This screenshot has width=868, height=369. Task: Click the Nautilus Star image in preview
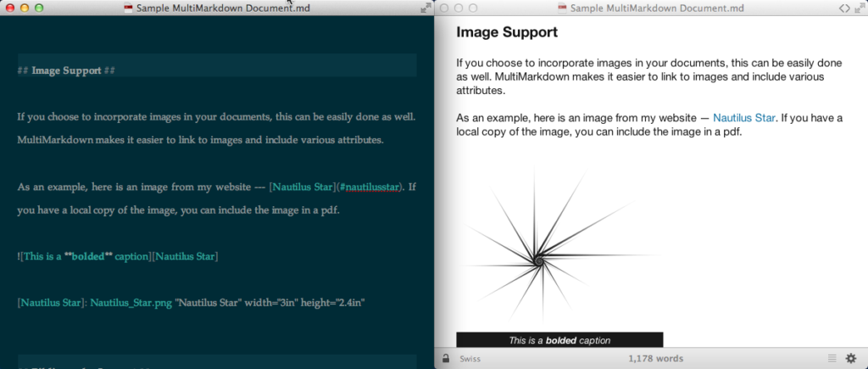coord(559,243)
